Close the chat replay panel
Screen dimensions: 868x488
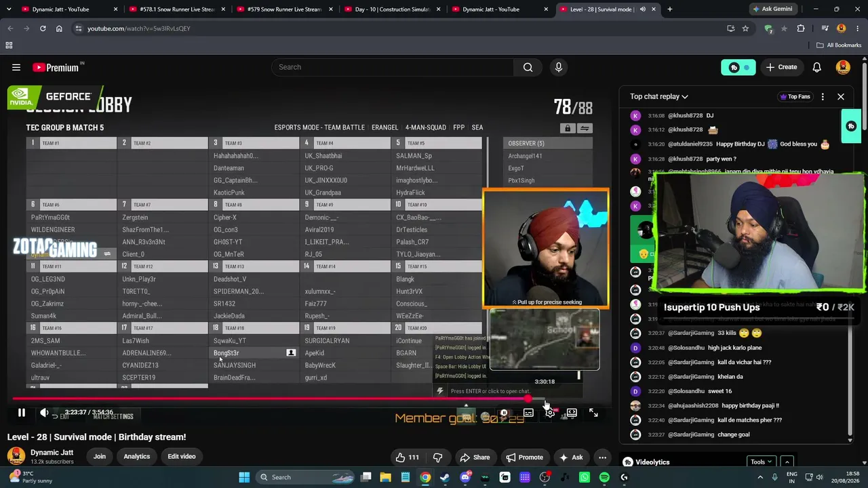pos(841,96)
